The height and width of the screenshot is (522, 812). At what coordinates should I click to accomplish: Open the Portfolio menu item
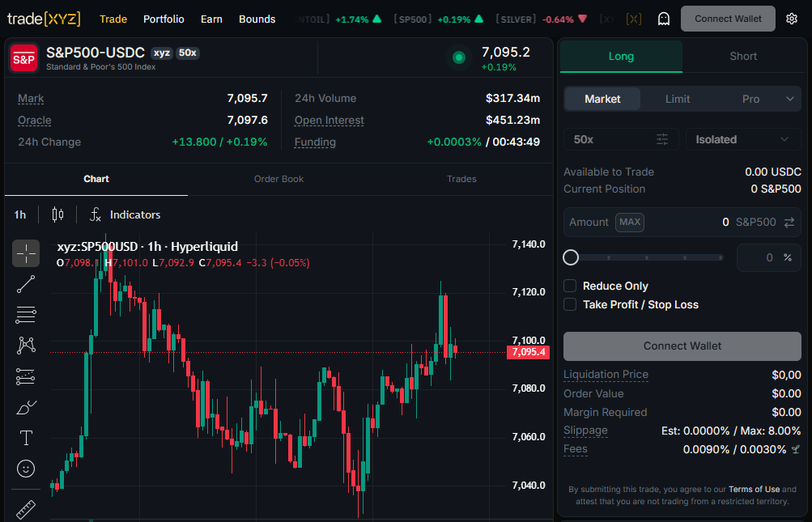click(x=164, y=19)
